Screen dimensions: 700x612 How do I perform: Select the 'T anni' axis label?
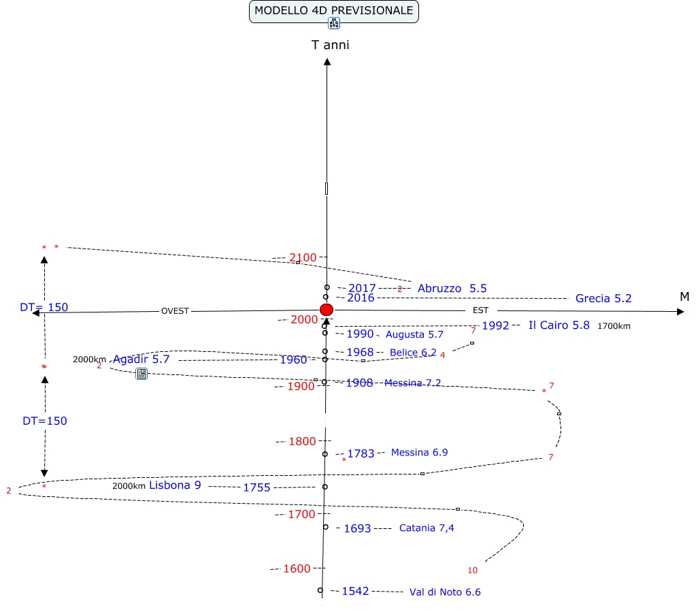click(x=331, y=45)
